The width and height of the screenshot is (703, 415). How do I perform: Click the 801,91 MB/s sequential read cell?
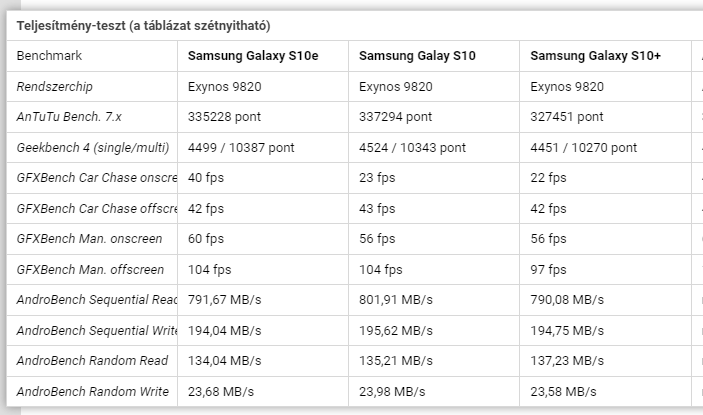pos(396,300)
